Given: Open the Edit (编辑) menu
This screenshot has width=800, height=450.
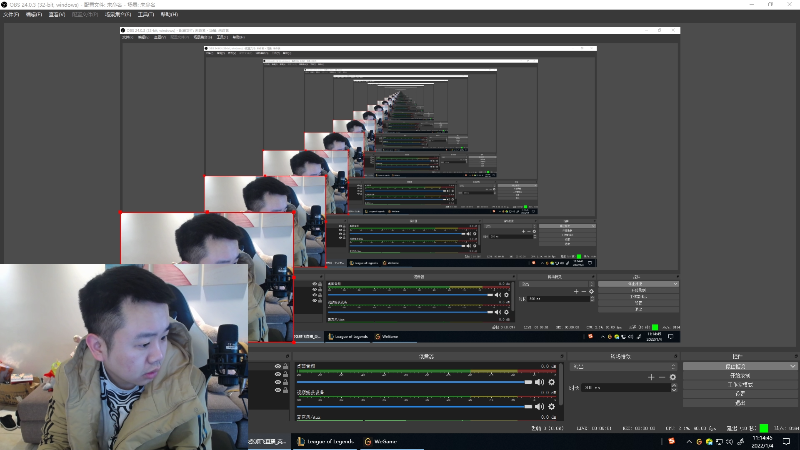Looking at the screenshot, I should tap(34, 15).
